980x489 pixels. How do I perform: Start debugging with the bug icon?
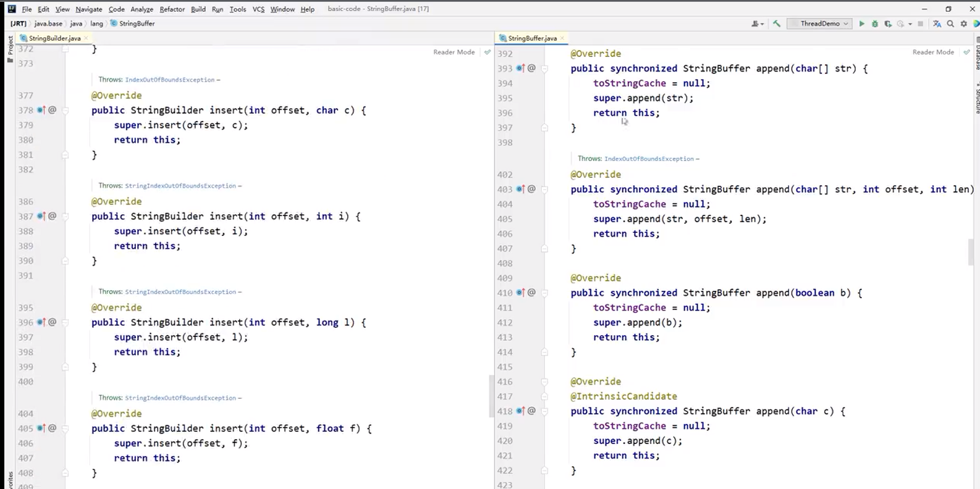pyautogui.click(x=874, y=23)
